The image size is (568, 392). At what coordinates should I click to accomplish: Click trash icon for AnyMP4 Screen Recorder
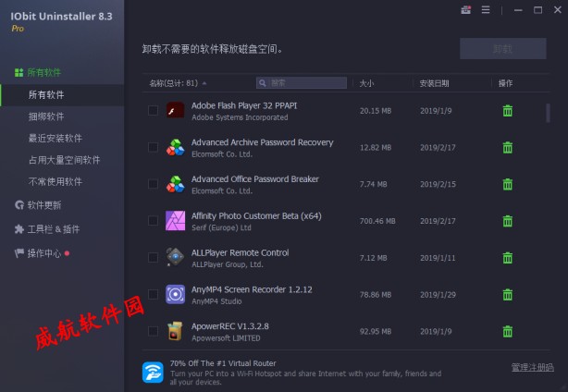tap(508, 295)
